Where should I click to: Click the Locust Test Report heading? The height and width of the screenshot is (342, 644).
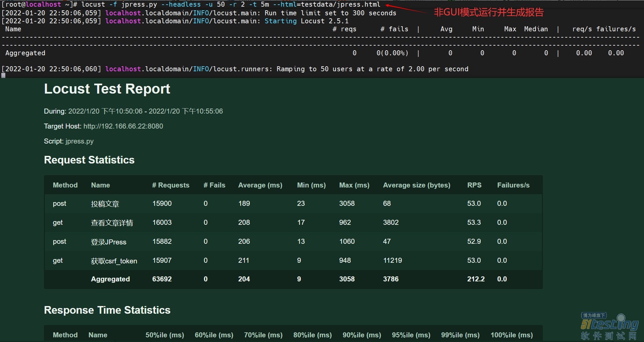pos(107,89)
